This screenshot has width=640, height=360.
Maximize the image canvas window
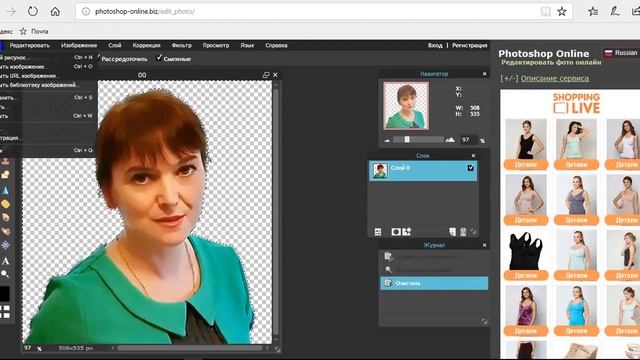coord(266,75)
